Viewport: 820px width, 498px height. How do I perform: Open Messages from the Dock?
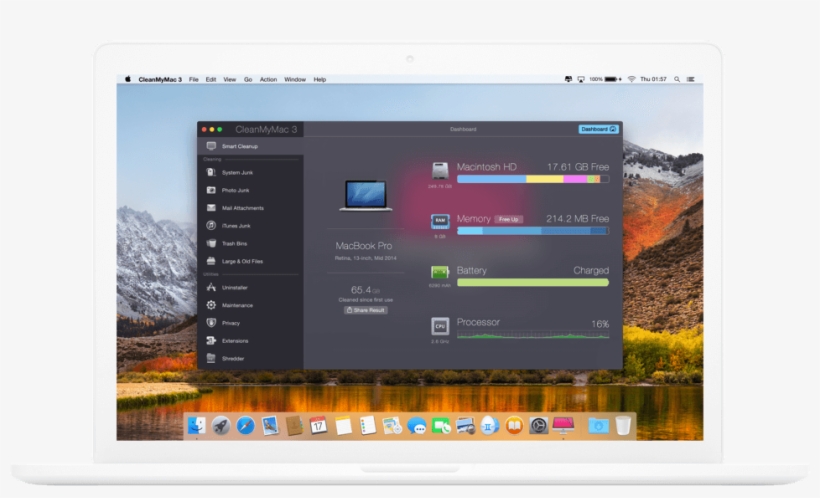pyautogui.click(x=416, y=426)
